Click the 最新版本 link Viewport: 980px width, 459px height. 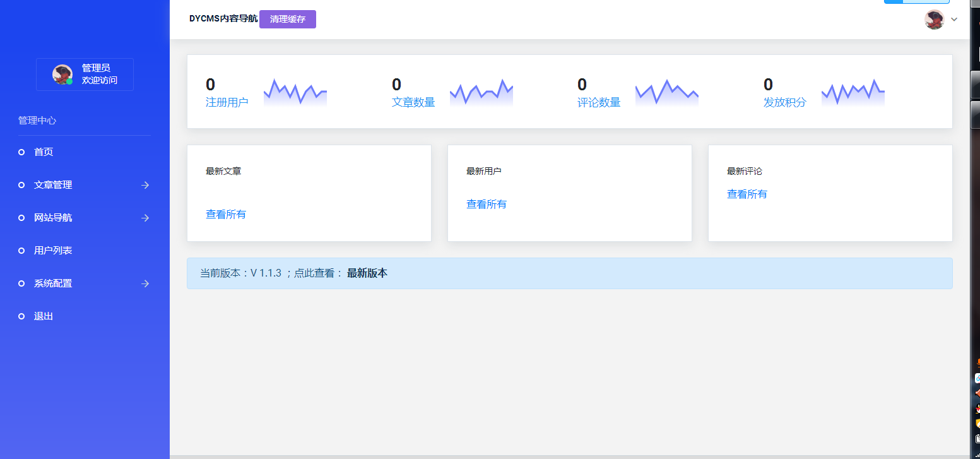coord(366,273)
